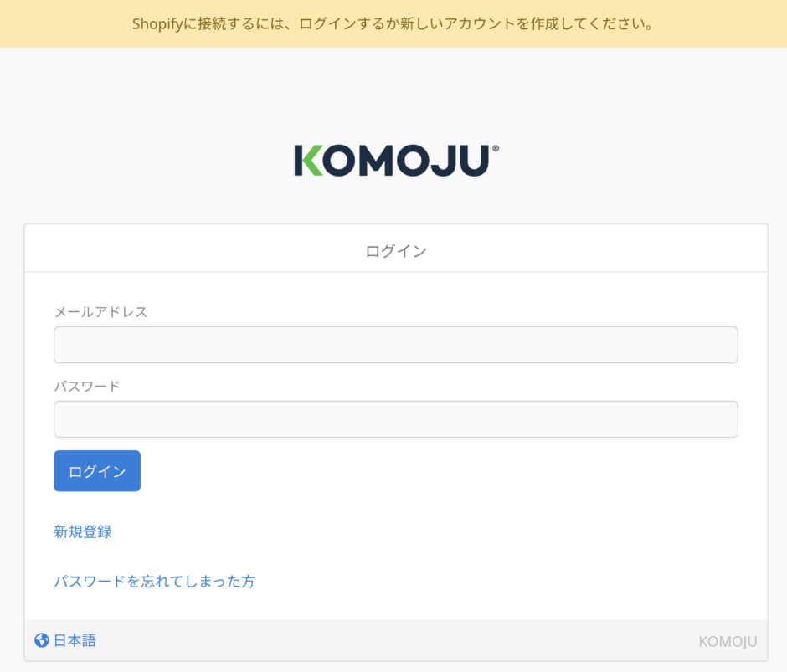
Task: Click the footer bar of the login card
Action: 395,640
